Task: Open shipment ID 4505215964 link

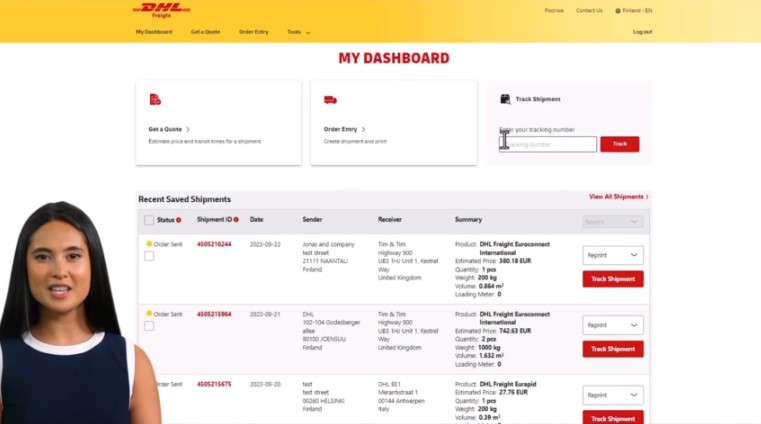Action: pos(214,314)
